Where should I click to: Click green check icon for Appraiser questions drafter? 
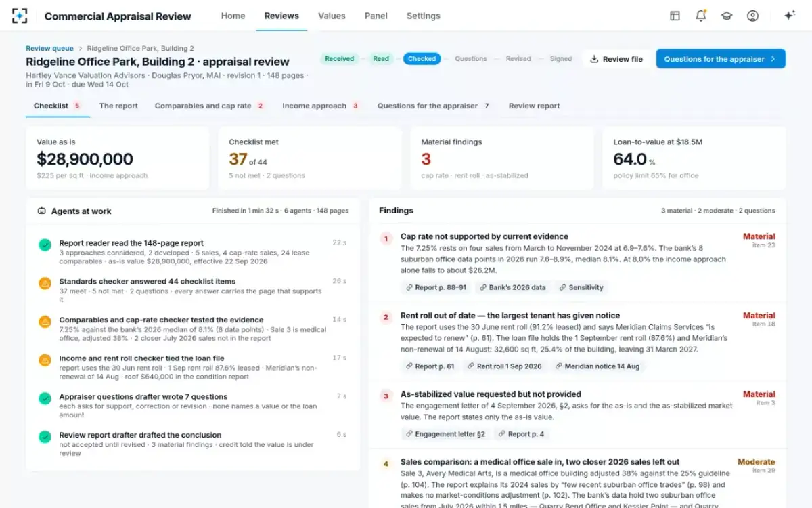click(x=45, y=398)
